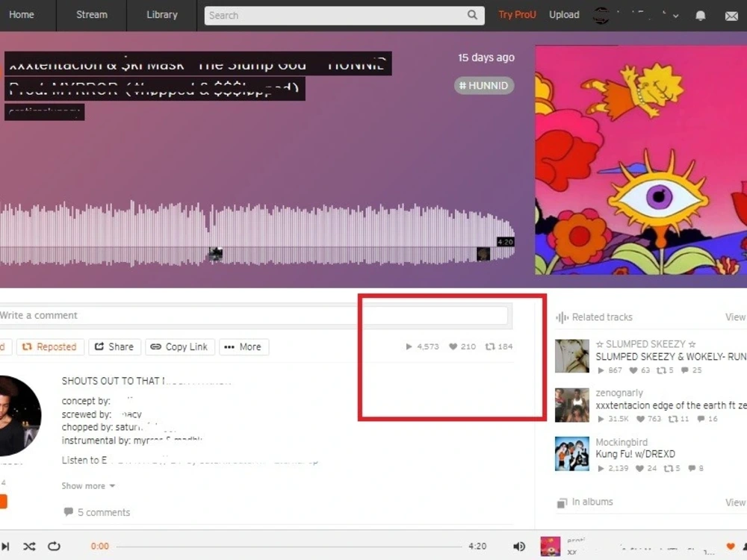Click the Related tracks heading
This screenshot has width=747, height=560.
[594, 317]
